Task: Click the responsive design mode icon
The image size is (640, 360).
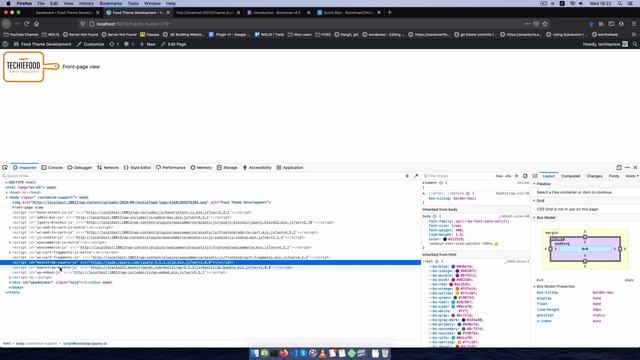Action: click(619, 168)
